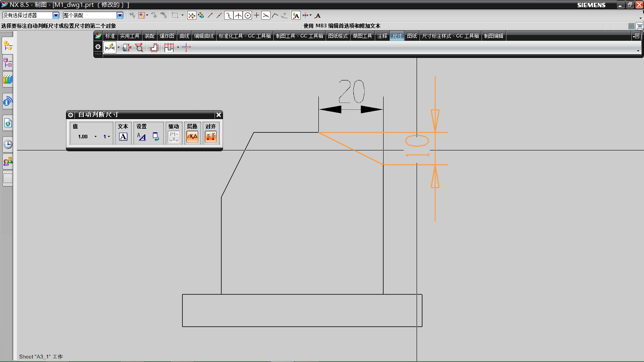Toggle the 层叠 stacking option
This screenshot has height=362, width=644.
pyautogui.click(x=192, y=137)
